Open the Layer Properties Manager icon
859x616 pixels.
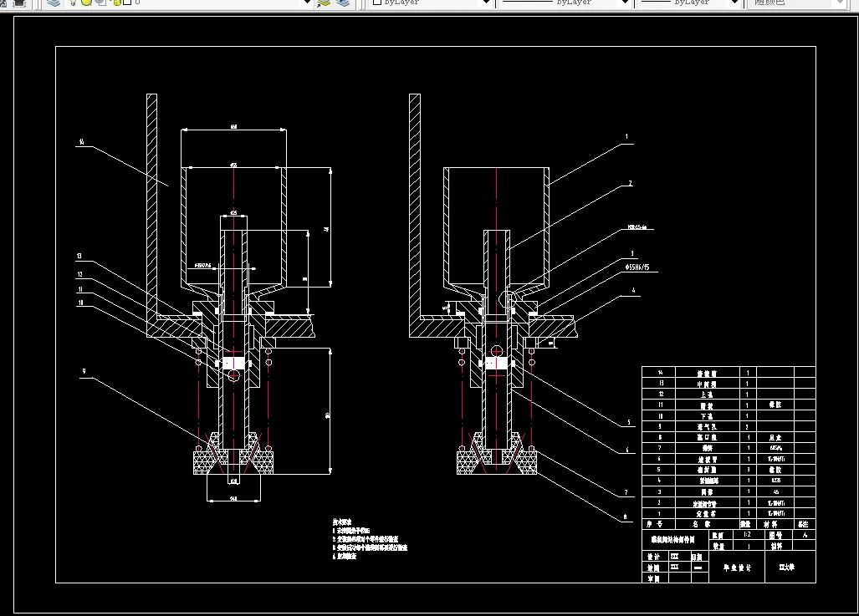54,3
